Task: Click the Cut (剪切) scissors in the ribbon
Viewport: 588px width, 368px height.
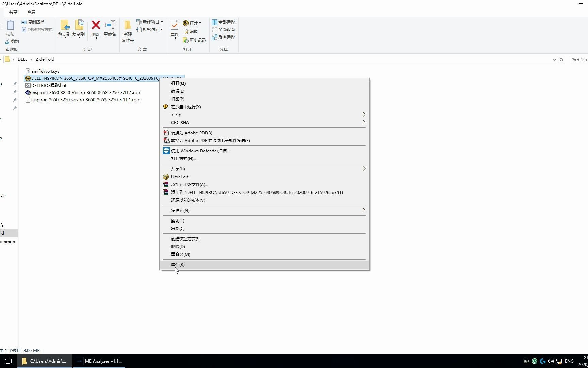Action: coord(12,41)
